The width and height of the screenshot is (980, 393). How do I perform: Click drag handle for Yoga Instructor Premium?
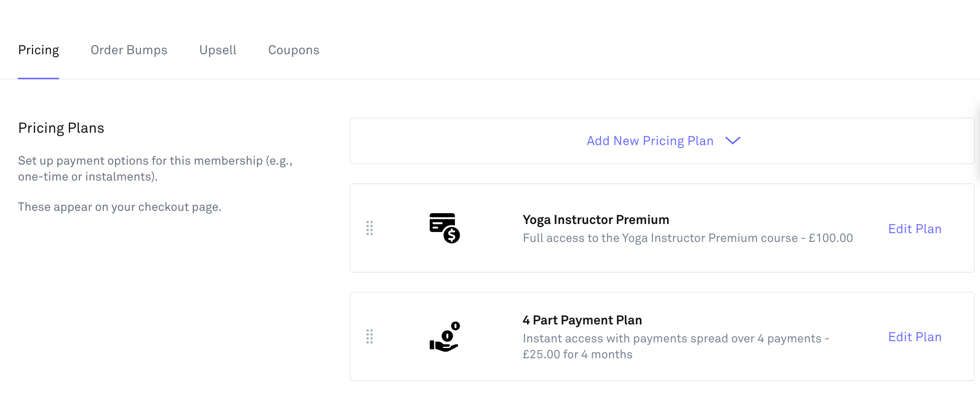(x=370, y=228)
